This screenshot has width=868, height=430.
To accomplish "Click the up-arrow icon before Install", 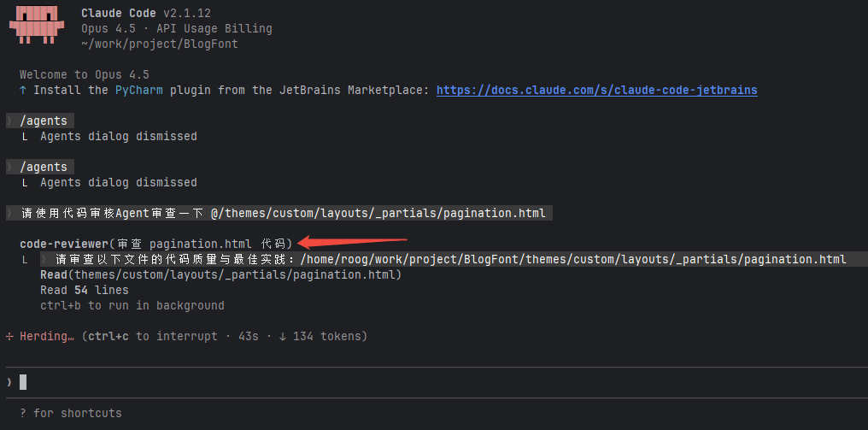I will pyautogui.click(x=23, y=91).
